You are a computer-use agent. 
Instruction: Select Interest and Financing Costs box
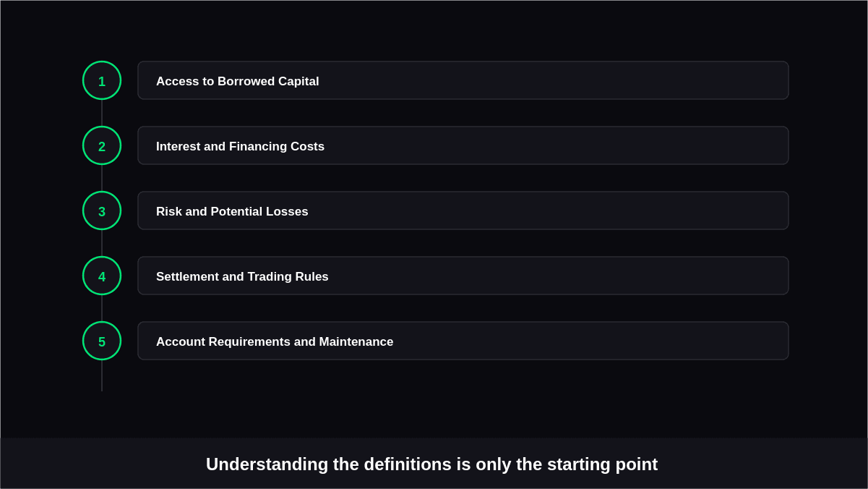click(463, 145)
